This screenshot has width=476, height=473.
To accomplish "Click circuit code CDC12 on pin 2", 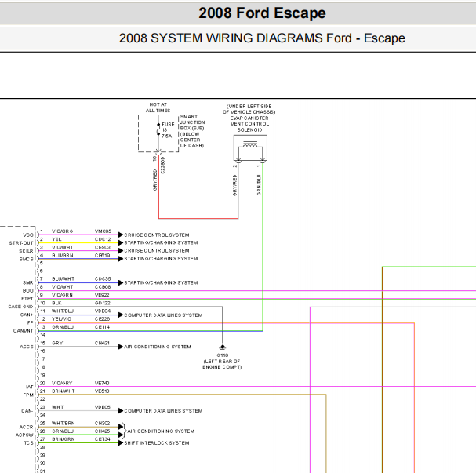I will click(x=103, y=239).
